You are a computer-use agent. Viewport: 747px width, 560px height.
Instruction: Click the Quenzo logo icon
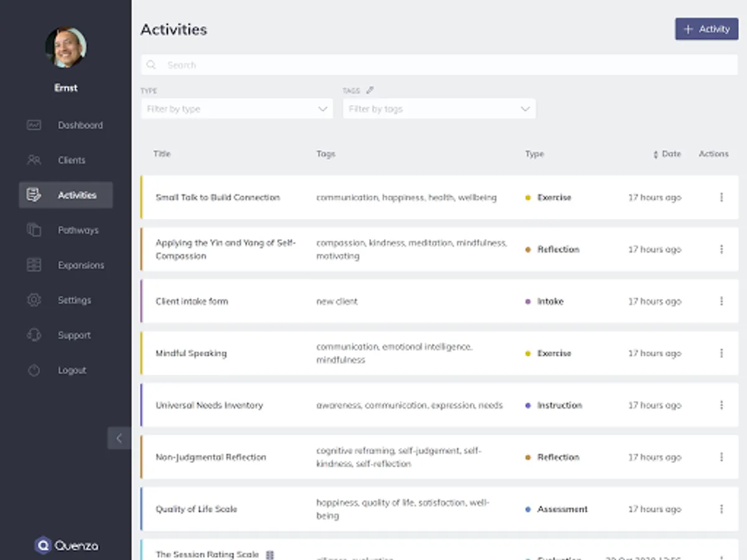[42, 546]
